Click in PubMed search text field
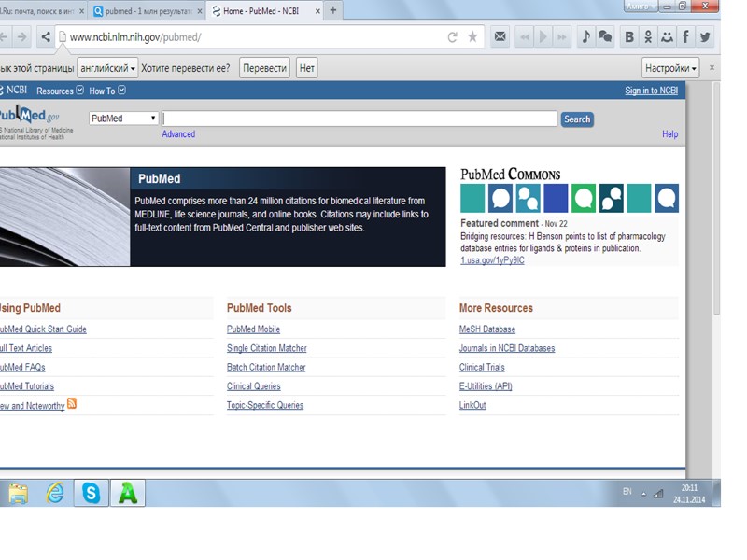 point(359,119)
